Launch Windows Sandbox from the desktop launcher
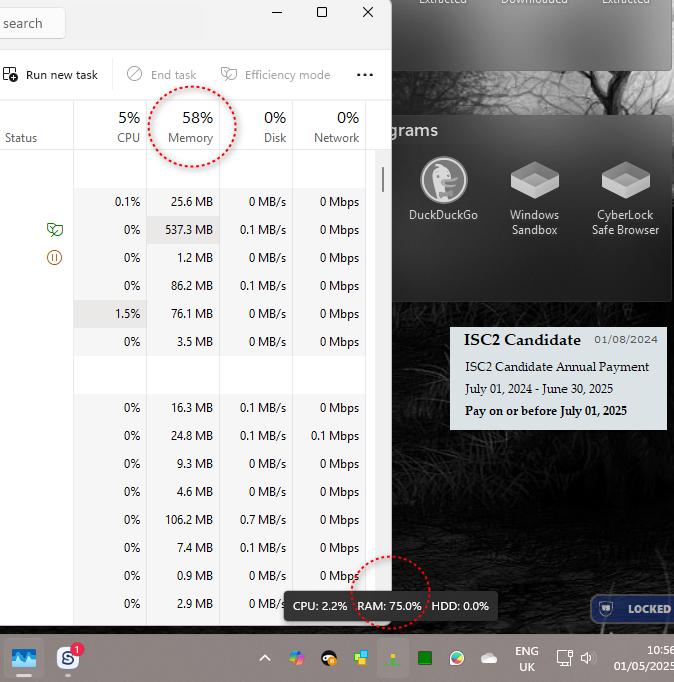 (534, 198)
